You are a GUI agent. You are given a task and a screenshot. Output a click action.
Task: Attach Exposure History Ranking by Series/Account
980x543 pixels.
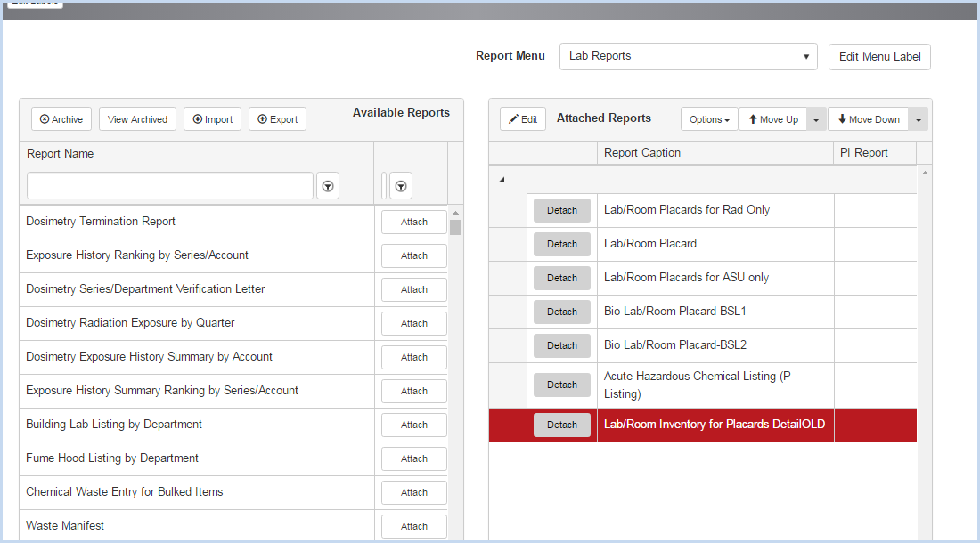coord(413,255)
